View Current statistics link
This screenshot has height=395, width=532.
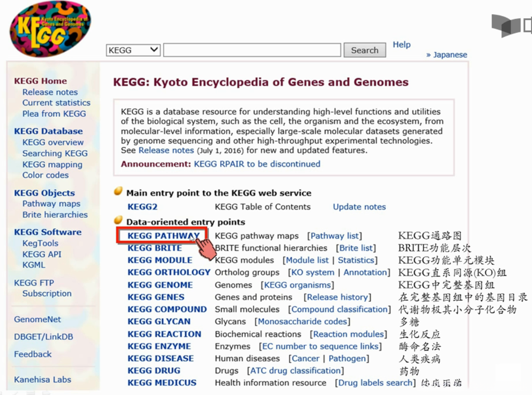point(56,103)
